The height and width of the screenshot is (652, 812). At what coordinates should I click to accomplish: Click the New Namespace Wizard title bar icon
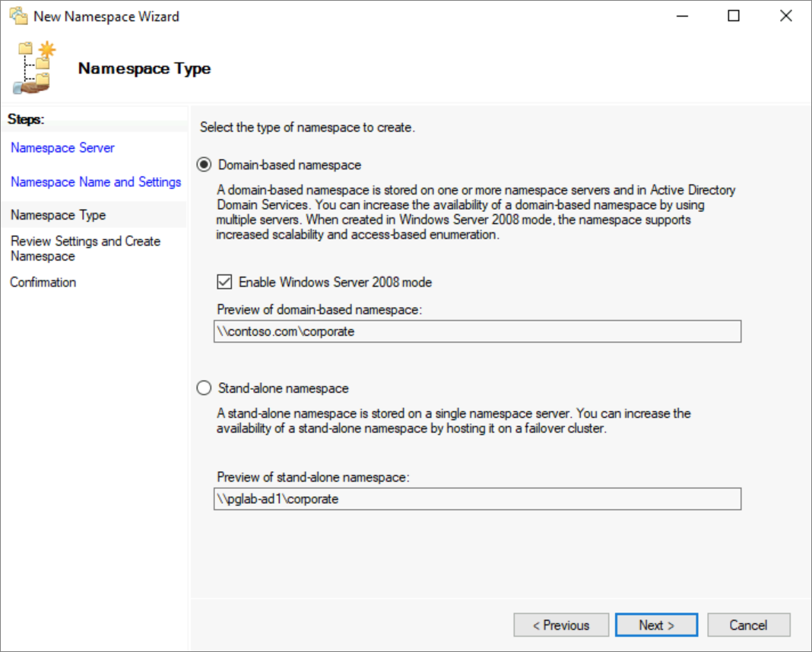coord(19,15)
